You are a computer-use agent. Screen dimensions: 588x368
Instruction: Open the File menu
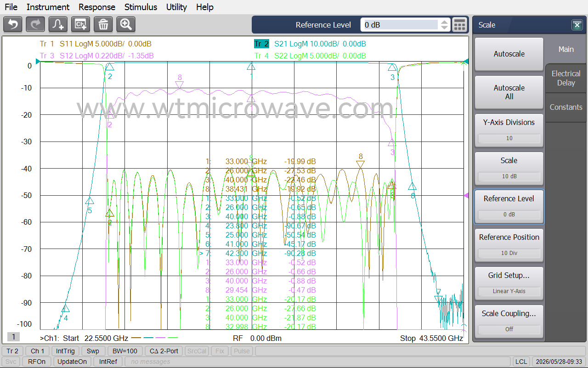(11, 7)
